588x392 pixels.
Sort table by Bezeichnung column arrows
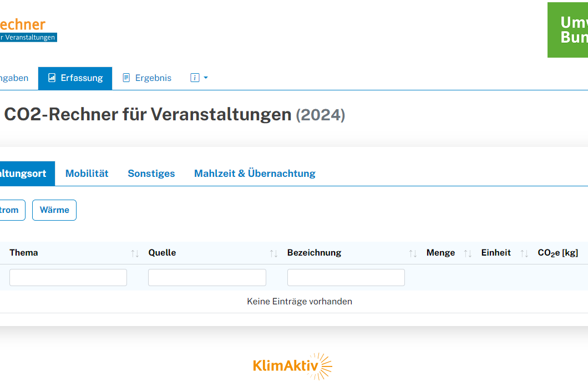(x=413, y=253)
